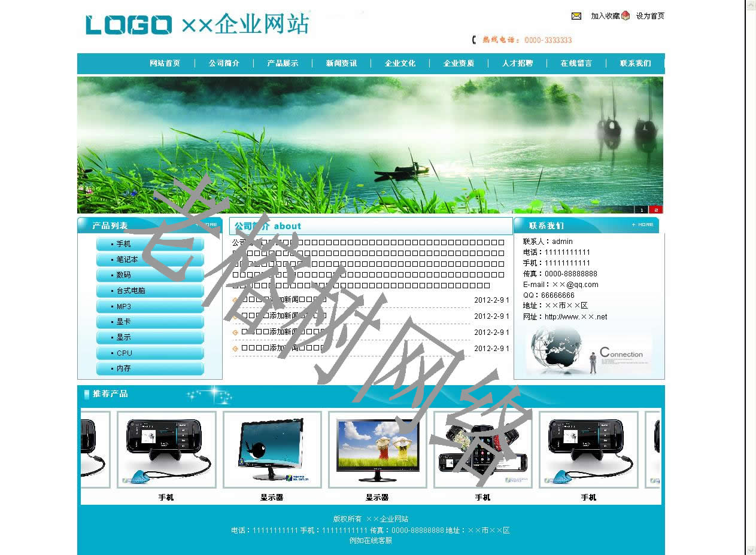This screenshot has height=555, width=756.
Task: Show banner slide 1
Action: 642,210
